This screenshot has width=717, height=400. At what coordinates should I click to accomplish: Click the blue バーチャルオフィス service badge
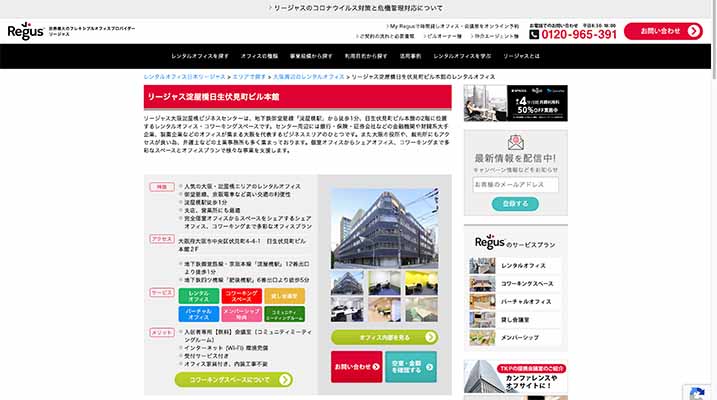click(198, 314)
